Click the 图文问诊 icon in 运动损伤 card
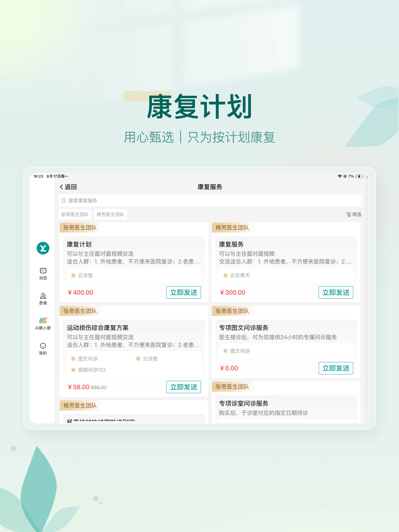Viewport: 399px width, 532px height. 73,359
